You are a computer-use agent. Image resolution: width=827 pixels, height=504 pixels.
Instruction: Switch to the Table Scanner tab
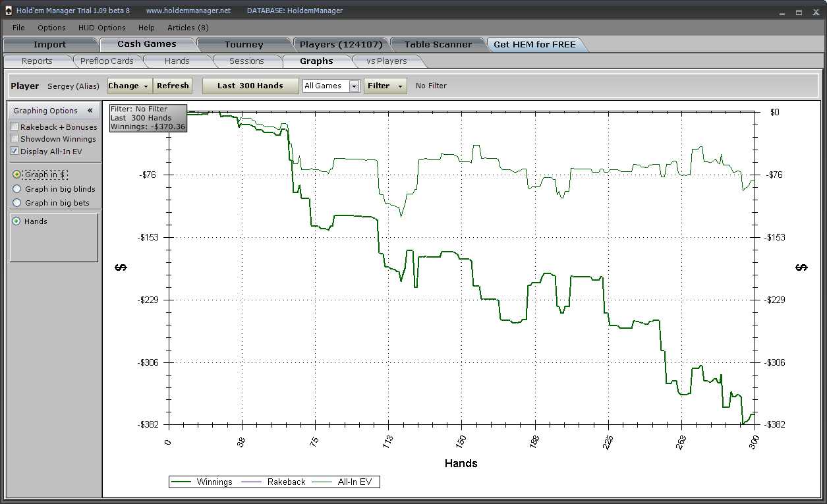(438, 45)
